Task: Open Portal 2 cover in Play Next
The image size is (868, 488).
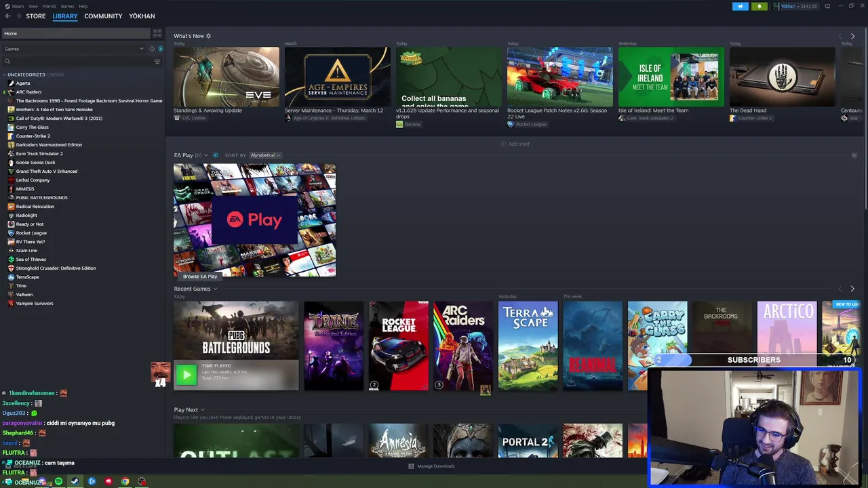Action: (x=528, y=441)
